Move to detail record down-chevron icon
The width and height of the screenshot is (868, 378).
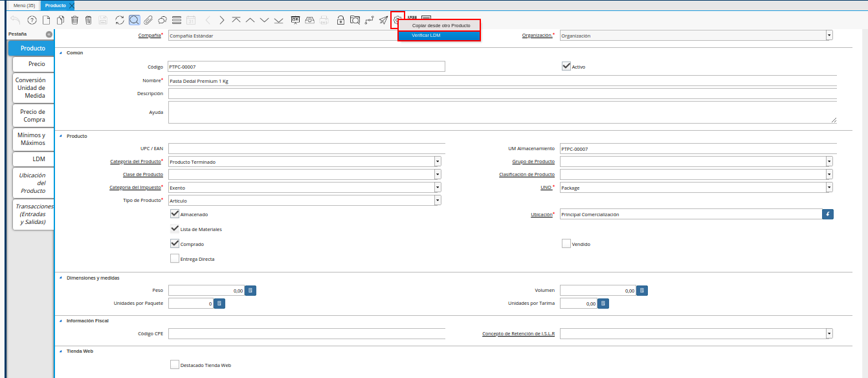click(x=264, y=20)
